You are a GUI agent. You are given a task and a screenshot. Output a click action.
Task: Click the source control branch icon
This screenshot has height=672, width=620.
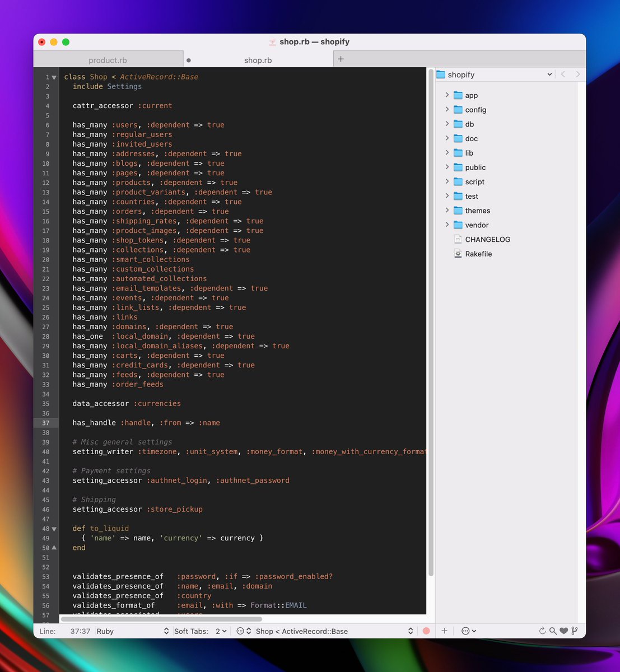575,631
